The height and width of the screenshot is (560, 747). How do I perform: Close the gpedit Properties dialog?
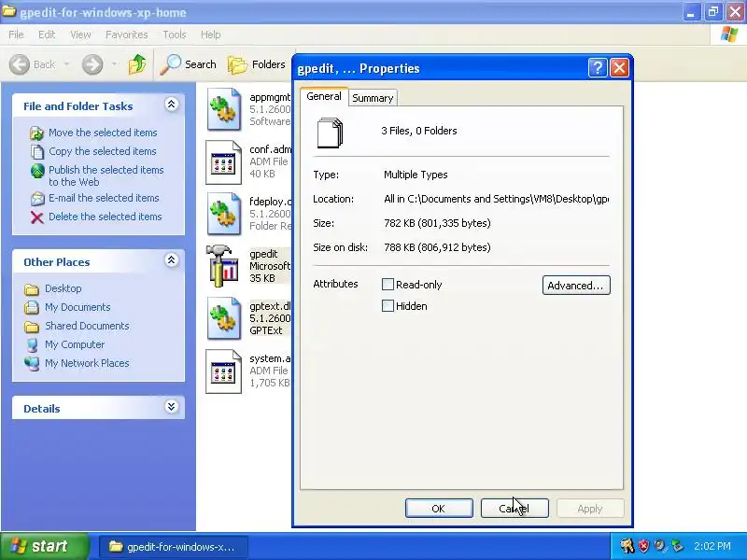[619, 67]
